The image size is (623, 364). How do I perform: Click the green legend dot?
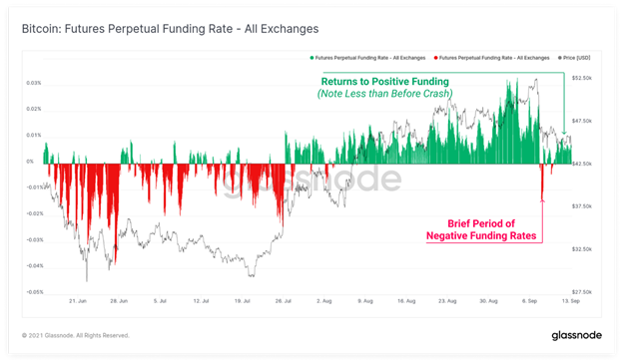click(311, 58)
